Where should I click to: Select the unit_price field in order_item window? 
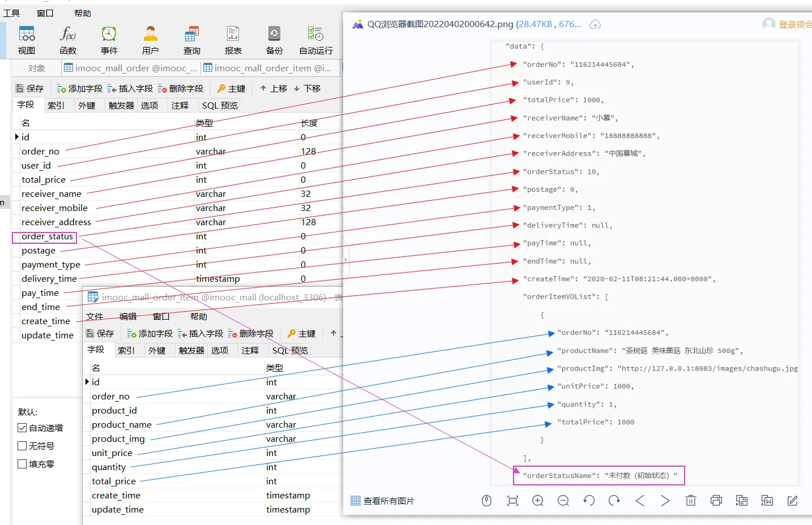112,453
